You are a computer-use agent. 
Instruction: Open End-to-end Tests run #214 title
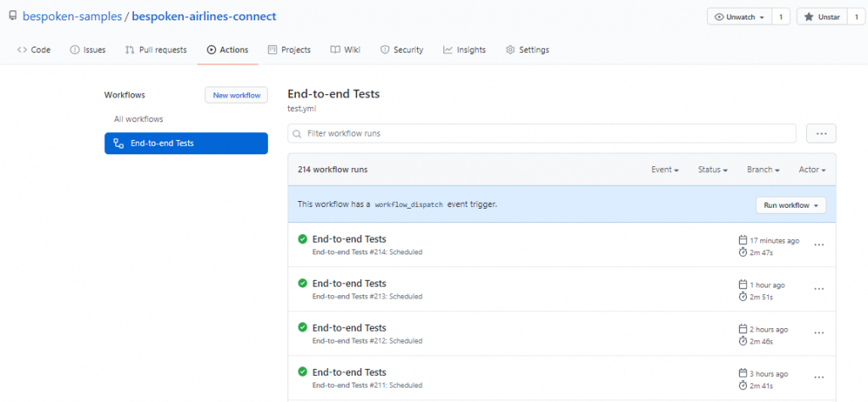(349, 238)
